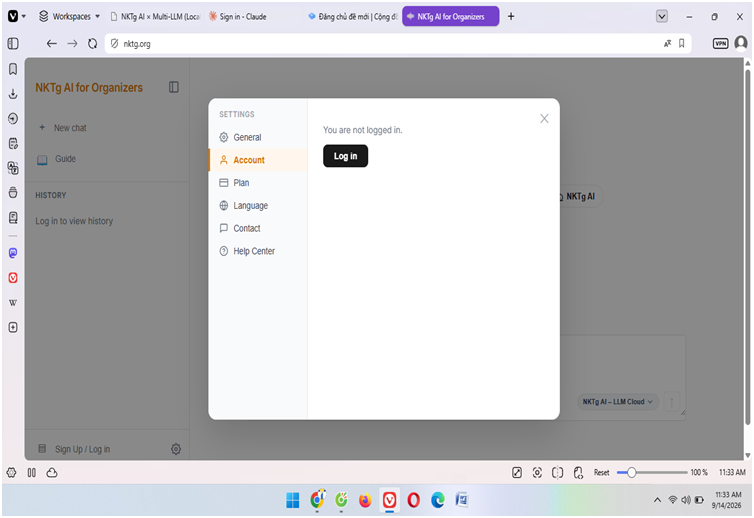Screen dimensions: 754x518
Task: Bookmark this page from address bar
Action: pos(681,44)
